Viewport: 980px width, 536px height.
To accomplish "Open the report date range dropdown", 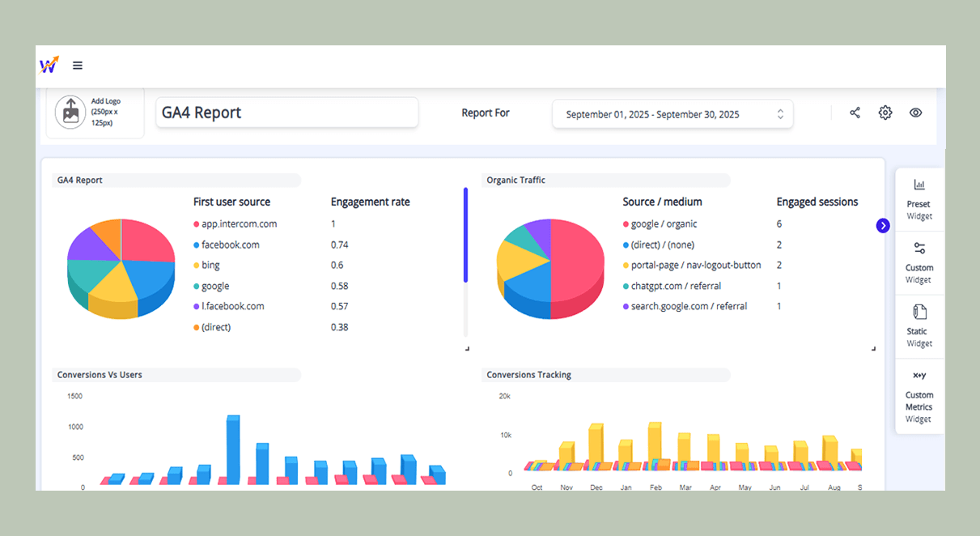I will click(x=672, y=114).
